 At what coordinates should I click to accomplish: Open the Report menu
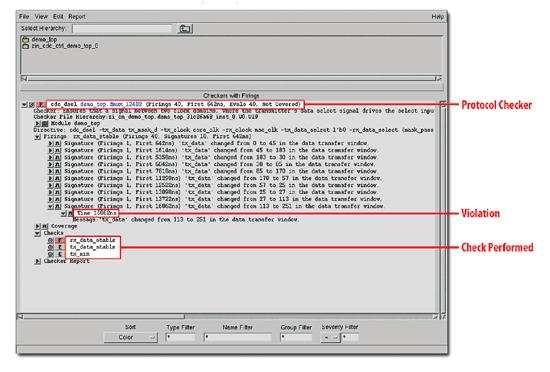coord(77,16)
